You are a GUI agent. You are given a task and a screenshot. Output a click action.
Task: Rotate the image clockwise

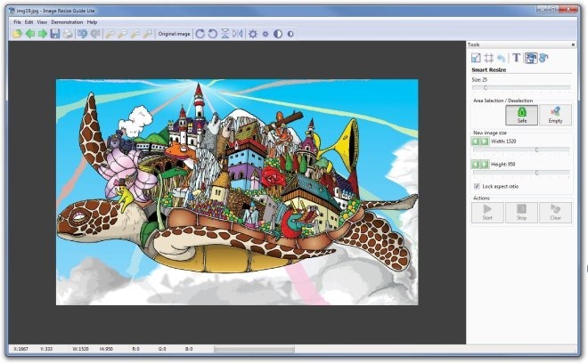(200, 34)
